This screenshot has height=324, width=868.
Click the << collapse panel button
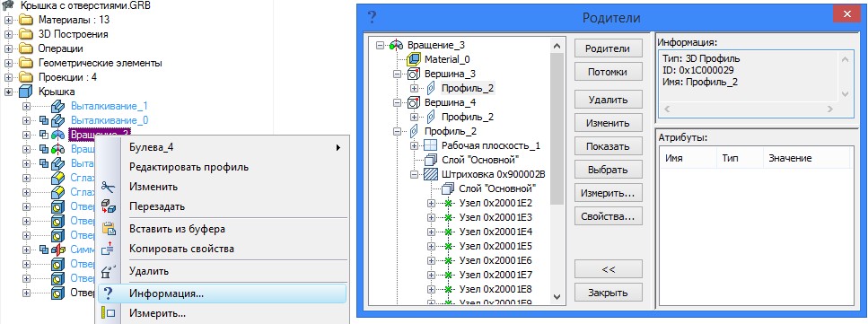click(x=609, y=270)
